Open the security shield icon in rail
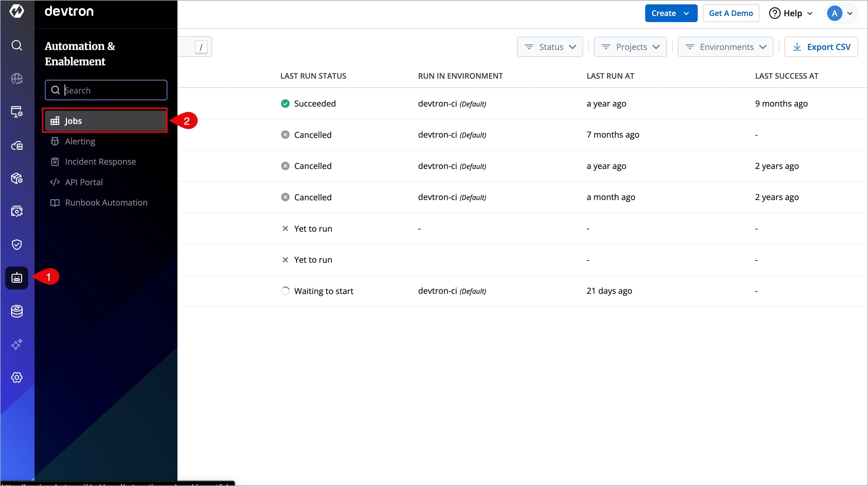This screenshot has width=868, height=486. 17,244
